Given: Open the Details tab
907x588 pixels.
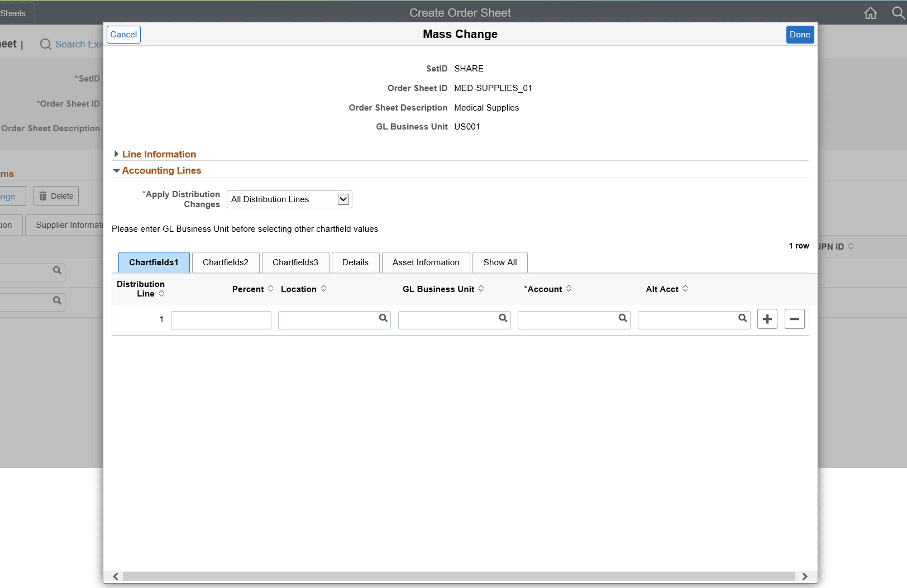Looking at the screenshot, I should pos(356,262).
